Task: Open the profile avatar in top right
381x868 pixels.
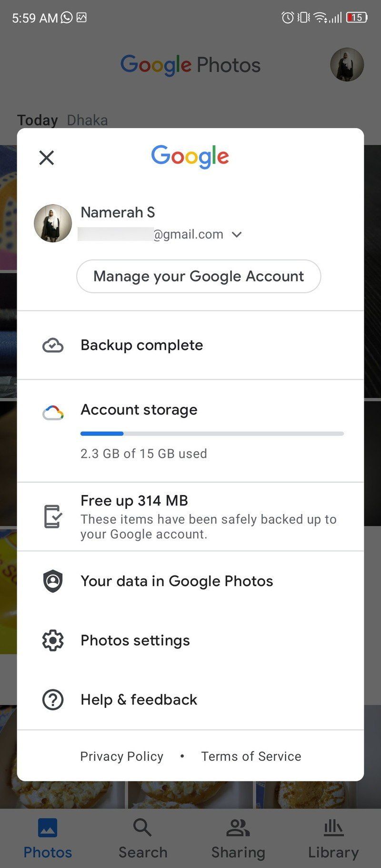Action: pyautogui.click(x=347, y=65)
